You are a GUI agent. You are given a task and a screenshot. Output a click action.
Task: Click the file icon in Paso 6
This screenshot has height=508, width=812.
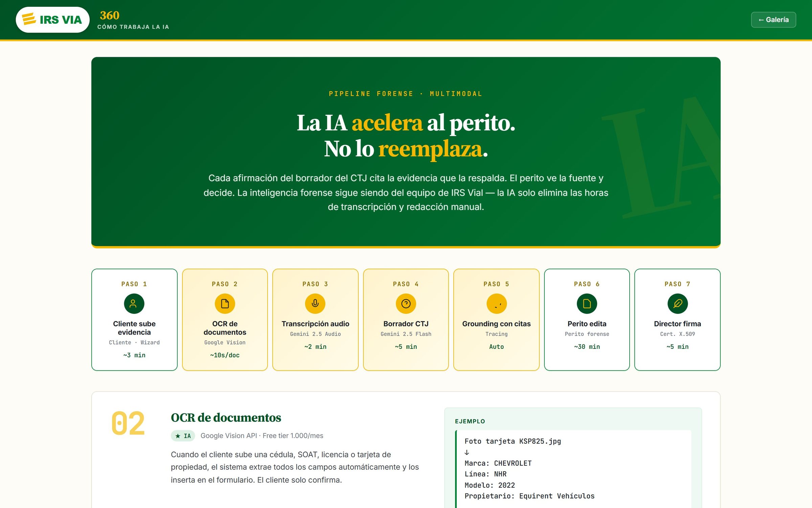(587, 303)
